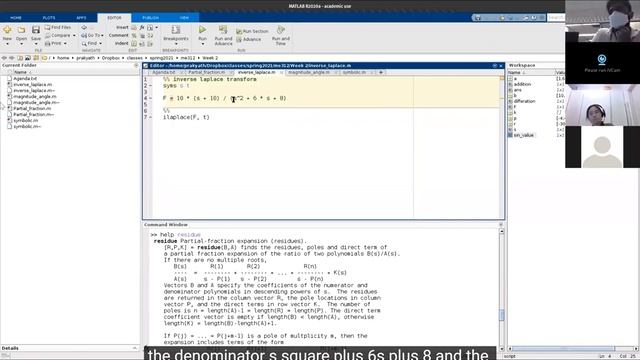The height and width of the screenshot is (360, 640).
Task: Select workspace variable 'differation'
Action: click(x=524, y=101)
